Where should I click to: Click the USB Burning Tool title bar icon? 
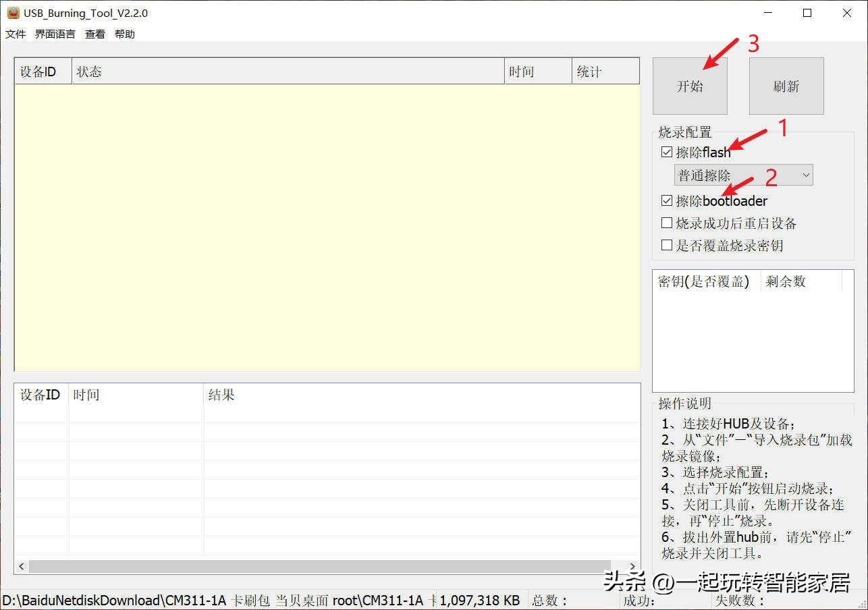point(13,13)
